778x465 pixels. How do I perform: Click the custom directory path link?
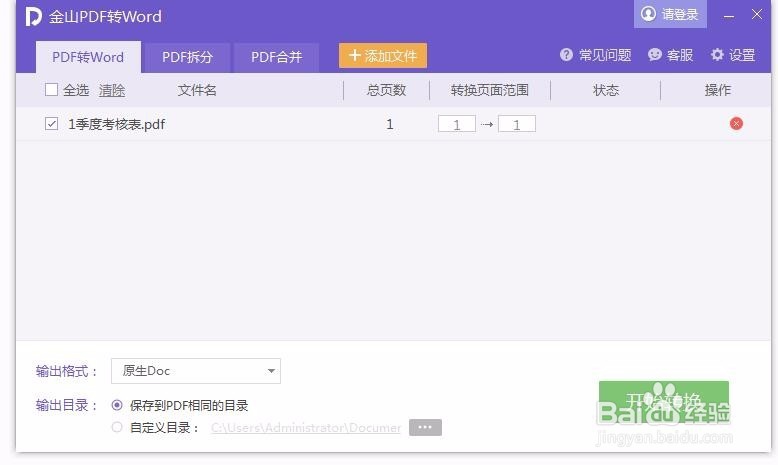[306, 428]
